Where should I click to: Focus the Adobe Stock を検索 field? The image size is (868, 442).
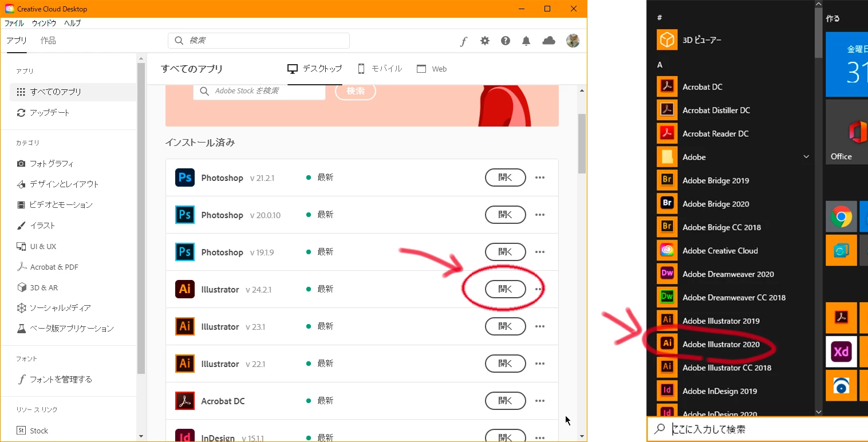point(259,91)
